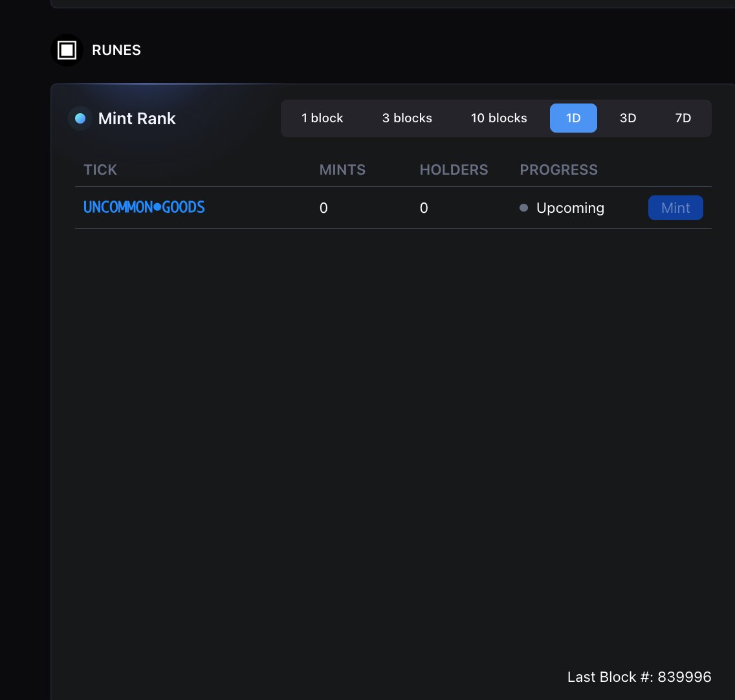The image size is (735, 700).
Task: Click the mints value 0 for UNCOMMON•GOODS
Action: pos(324,208)
